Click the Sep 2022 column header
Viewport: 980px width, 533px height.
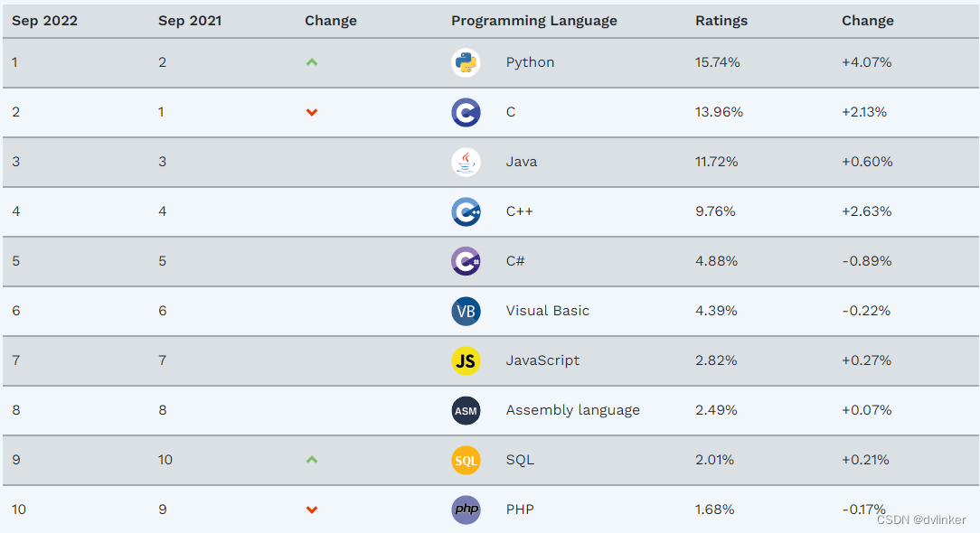[44, 21]
